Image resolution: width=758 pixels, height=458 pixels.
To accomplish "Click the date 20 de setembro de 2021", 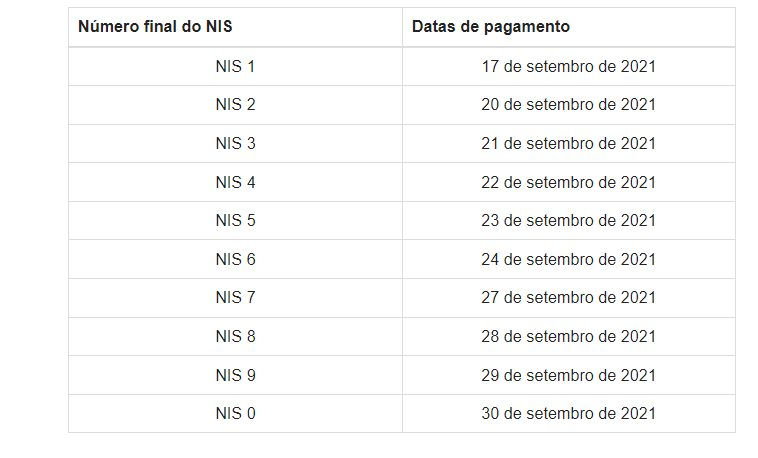I will tap(568, 105).
